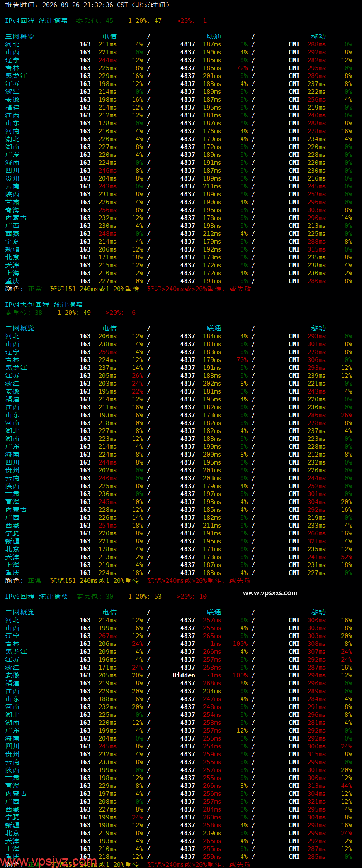The height and width of the screenshot is (868, 362).
Task: Click the "267ms" latency for IPv6 辽宁 电信
Action: [x=107, y=636]
